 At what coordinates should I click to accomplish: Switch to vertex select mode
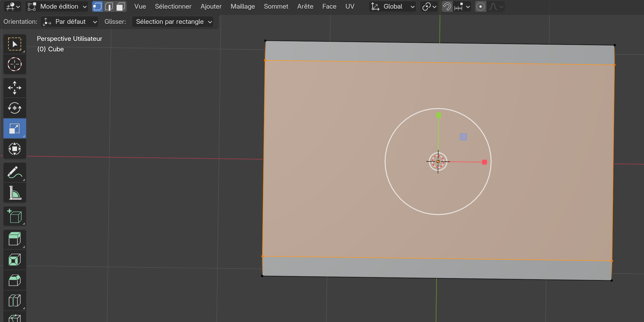click(x=97, y=7)
